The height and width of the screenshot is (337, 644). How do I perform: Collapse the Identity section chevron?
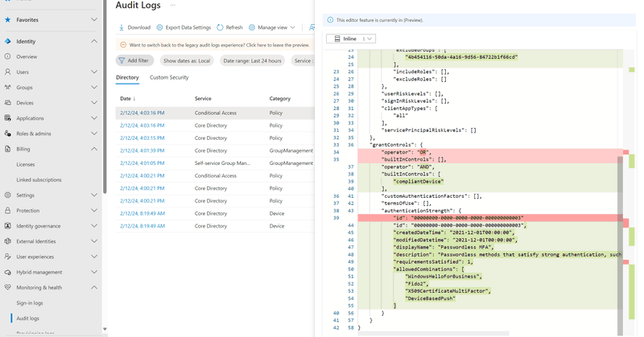[94, 41]
